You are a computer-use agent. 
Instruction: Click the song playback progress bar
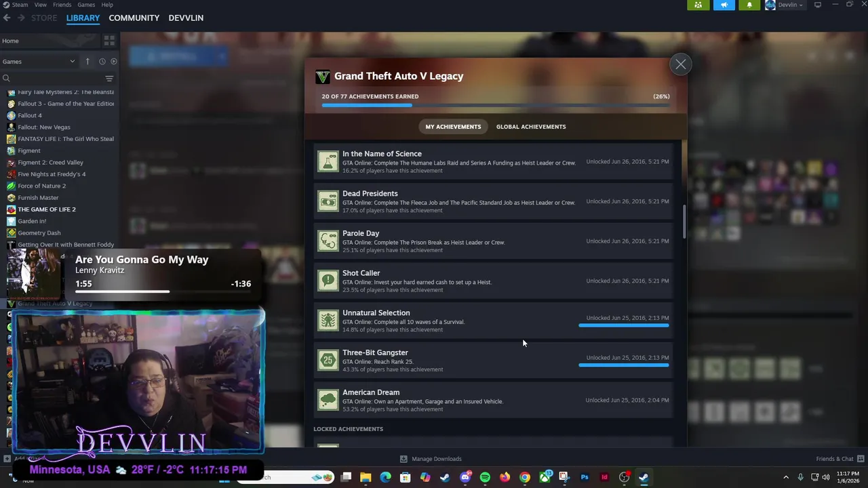pos(163,292)
